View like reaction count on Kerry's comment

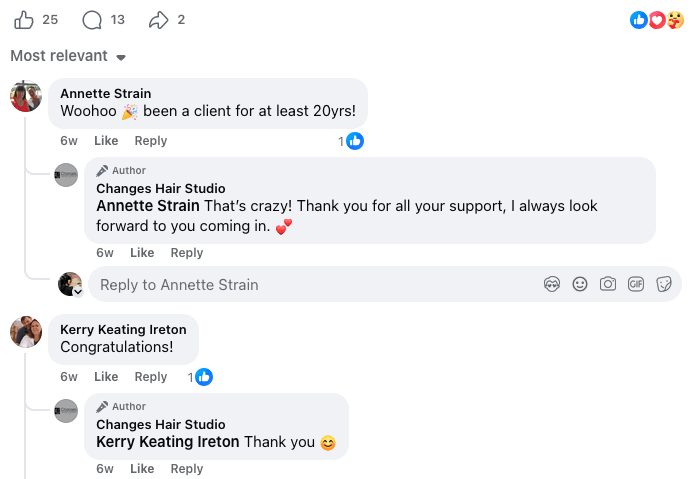pyautogui.click(x=200, y=377)
